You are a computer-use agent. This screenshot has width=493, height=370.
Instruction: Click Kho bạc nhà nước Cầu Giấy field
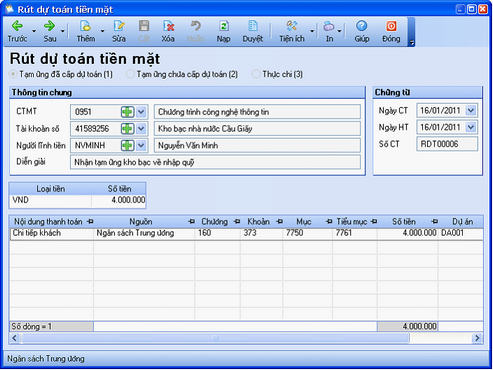click(x=257, y=129)
